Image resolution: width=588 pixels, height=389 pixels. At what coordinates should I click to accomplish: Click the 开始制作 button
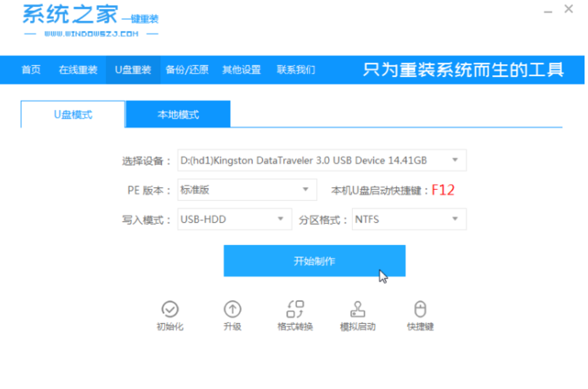[x=314, y=260]
